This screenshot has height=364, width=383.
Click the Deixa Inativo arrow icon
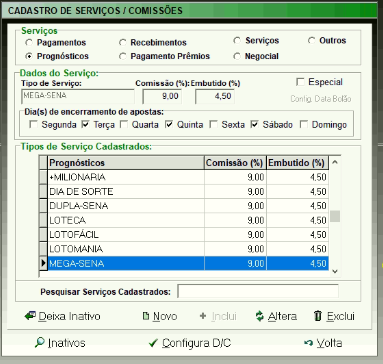[x=30, y=316]
